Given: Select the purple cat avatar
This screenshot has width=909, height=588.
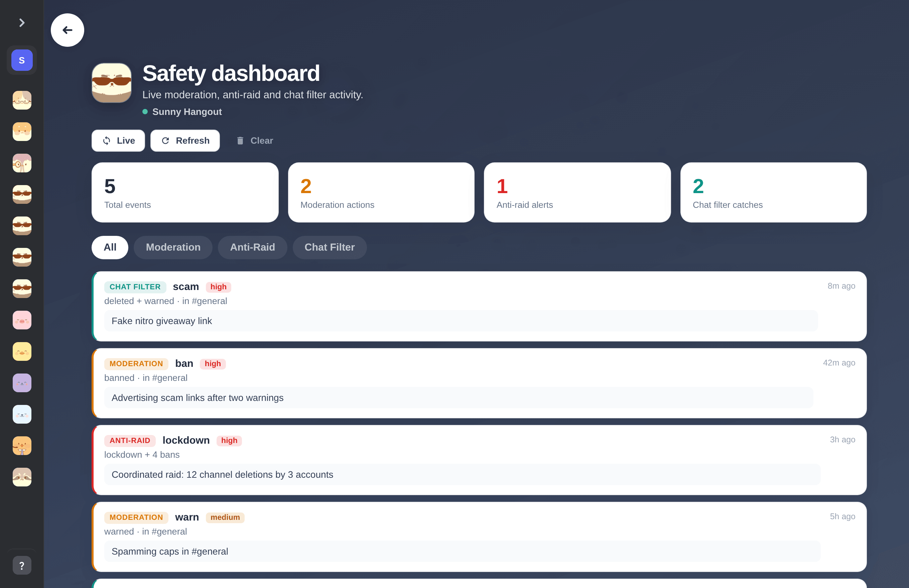Looking at the screenshot, I should point(22,383).
